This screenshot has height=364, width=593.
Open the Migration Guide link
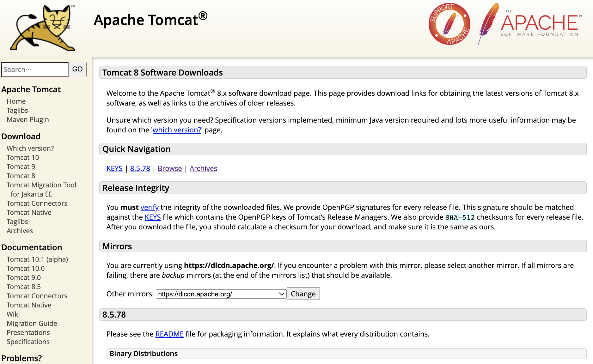click(32, 323)
